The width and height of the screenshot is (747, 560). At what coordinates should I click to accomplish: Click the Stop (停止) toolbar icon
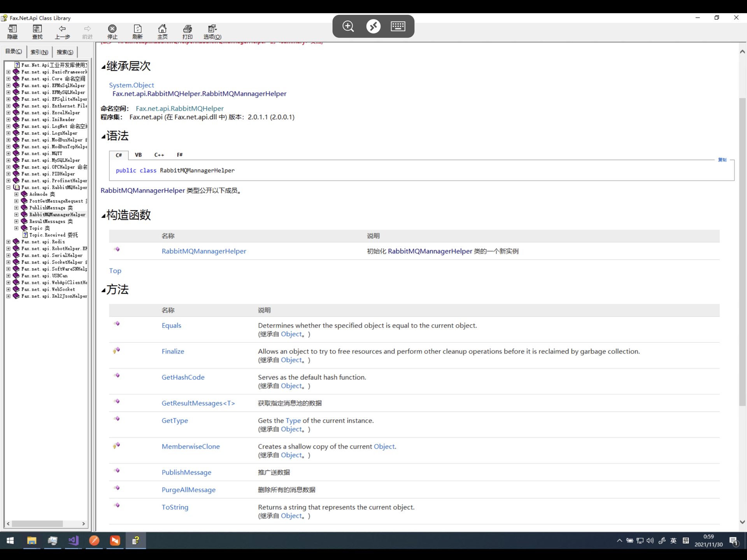112,32
